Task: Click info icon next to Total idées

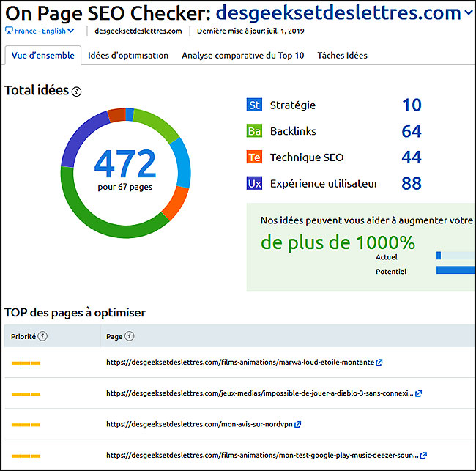Action: click(76, 92)
